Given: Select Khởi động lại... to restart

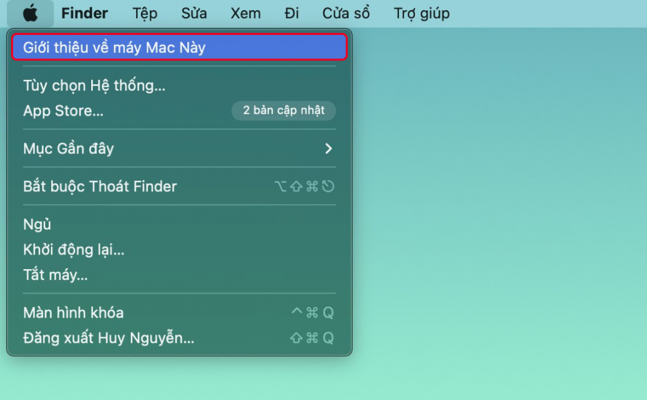Looking at the screenshot, I should 74,249.
